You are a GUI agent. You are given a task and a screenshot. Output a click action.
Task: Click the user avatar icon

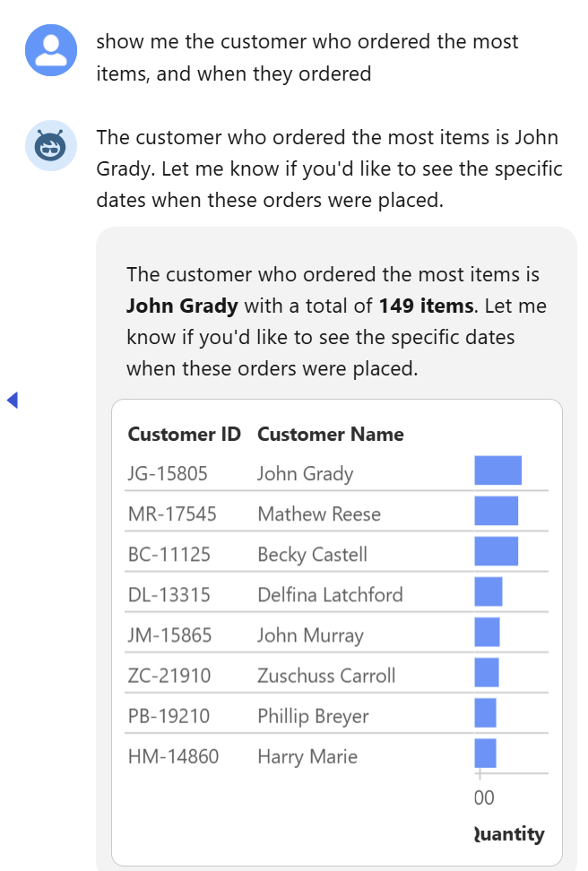[x=50, y=50]
